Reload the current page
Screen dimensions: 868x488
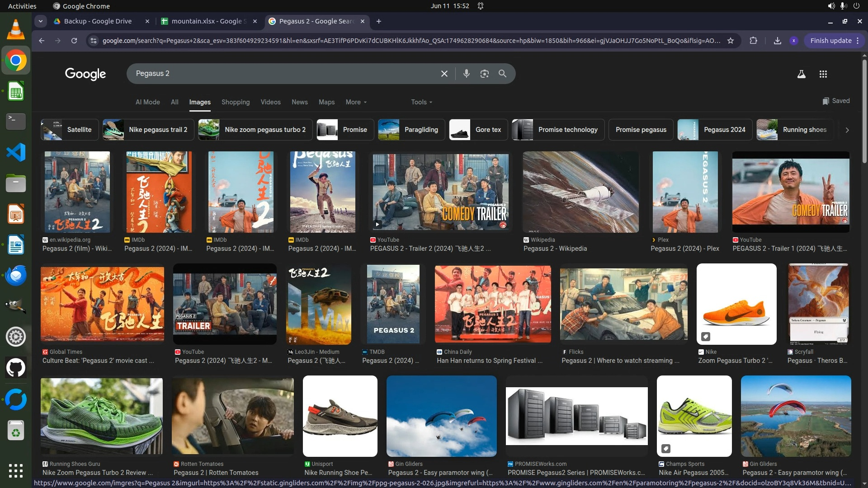74,41
